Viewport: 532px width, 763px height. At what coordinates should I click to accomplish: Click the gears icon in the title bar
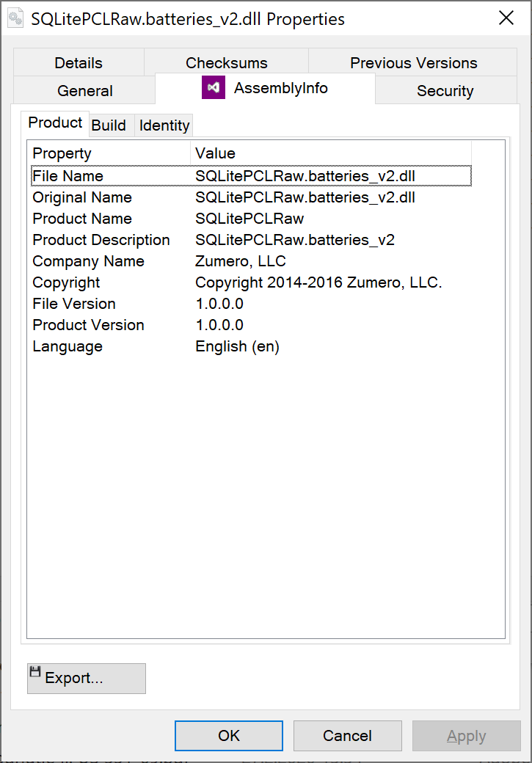16,18
